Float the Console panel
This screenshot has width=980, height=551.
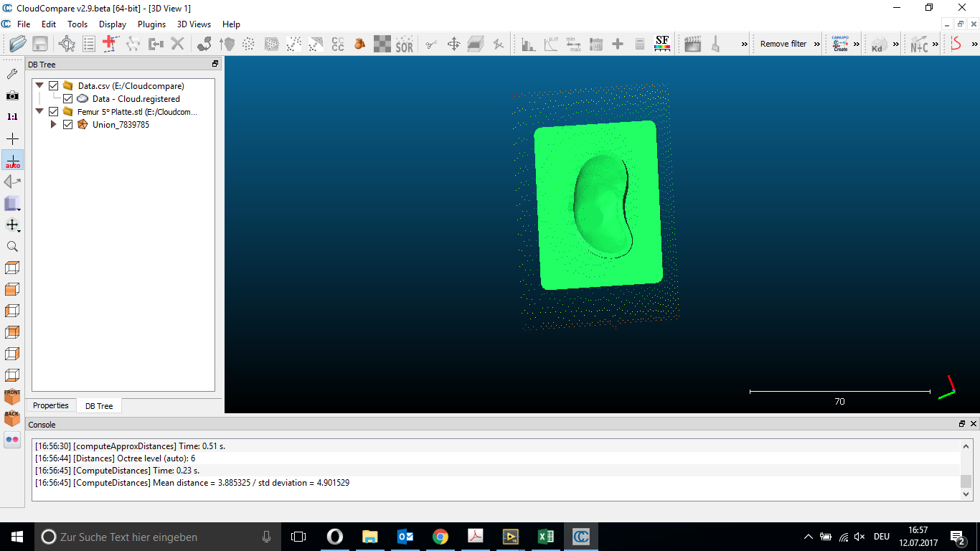coord(962,424)
